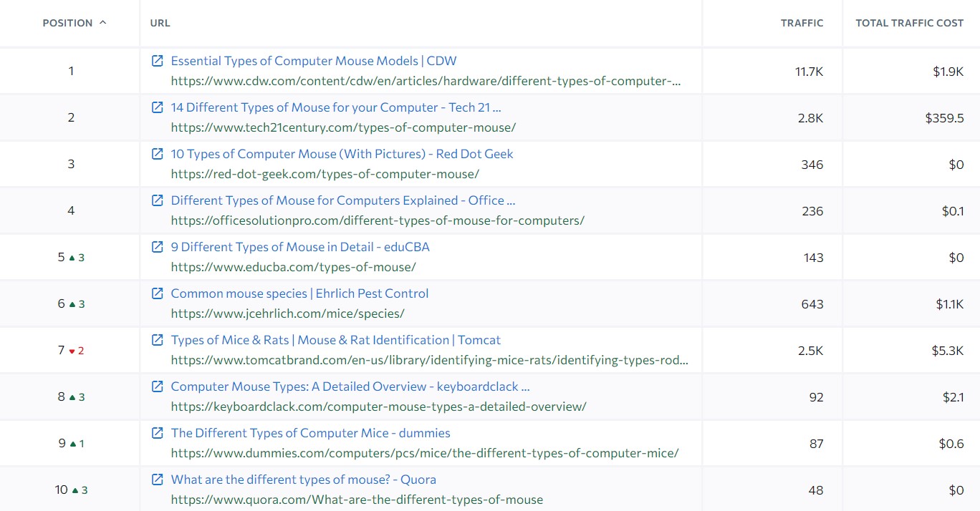The height and width of the screenshot is (511, 980).
Task: Open 'What are the different types of mouse?' link
Action: point(303,480)
